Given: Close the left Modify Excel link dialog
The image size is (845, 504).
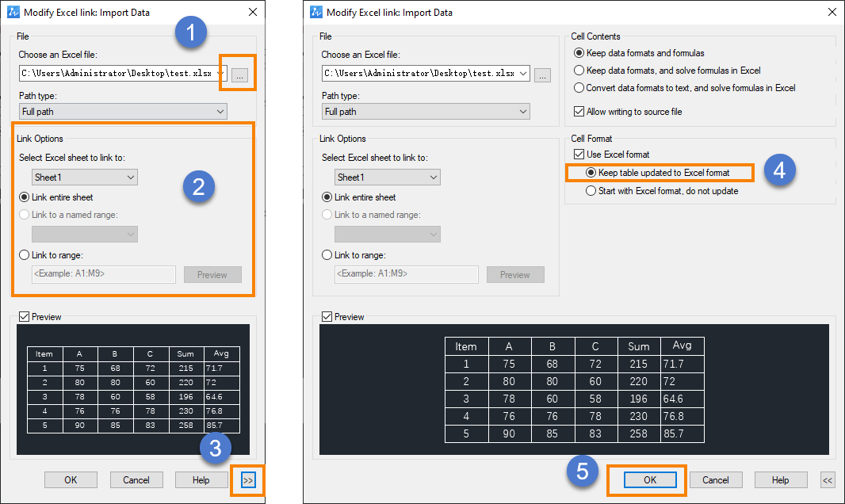Looking at the screenshot, I should [x=253, y=12].
